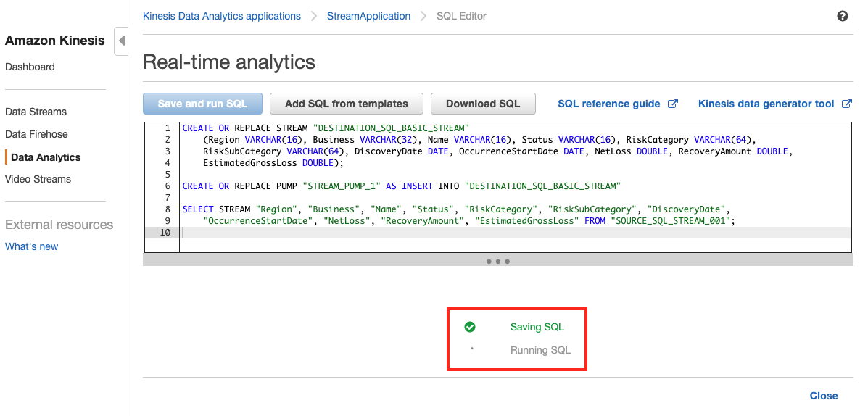Open Dashboard in the sidebar
Screen dimensions: 868x416
(30, 67)
